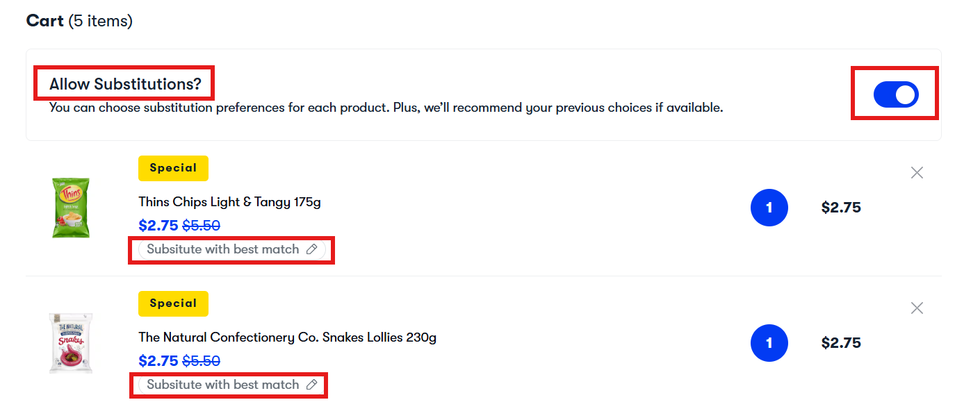The width and height of the screenshot is (980, 409).
Task: Toggle the Allow Substitutions switch
Action: point(895,94)
